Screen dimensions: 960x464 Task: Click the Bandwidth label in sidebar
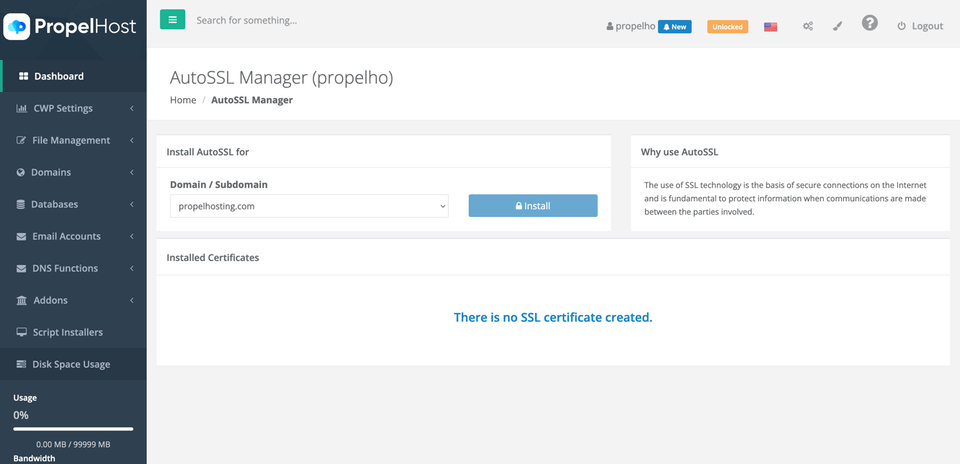click(34, 458)
